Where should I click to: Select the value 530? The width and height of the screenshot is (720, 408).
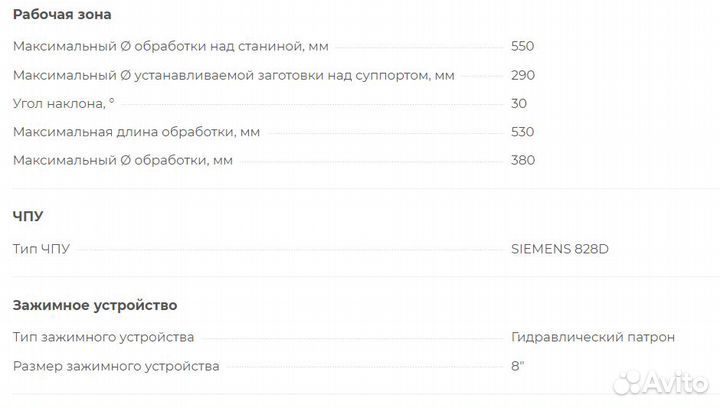[x=523, y=132]
